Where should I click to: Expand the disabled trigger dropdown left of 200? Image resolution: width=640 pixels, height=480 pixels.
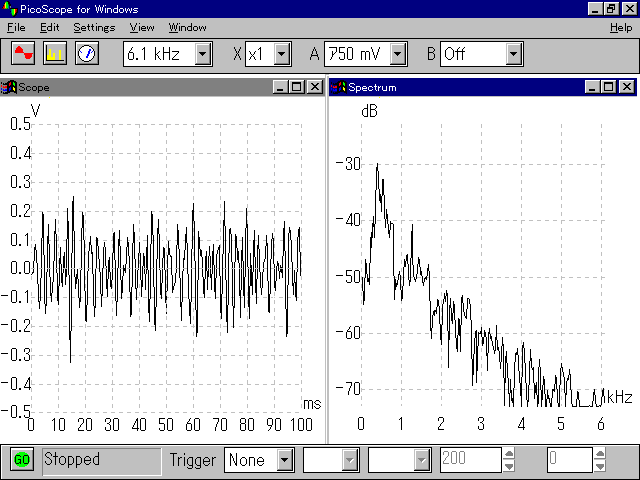click(422, 460)
